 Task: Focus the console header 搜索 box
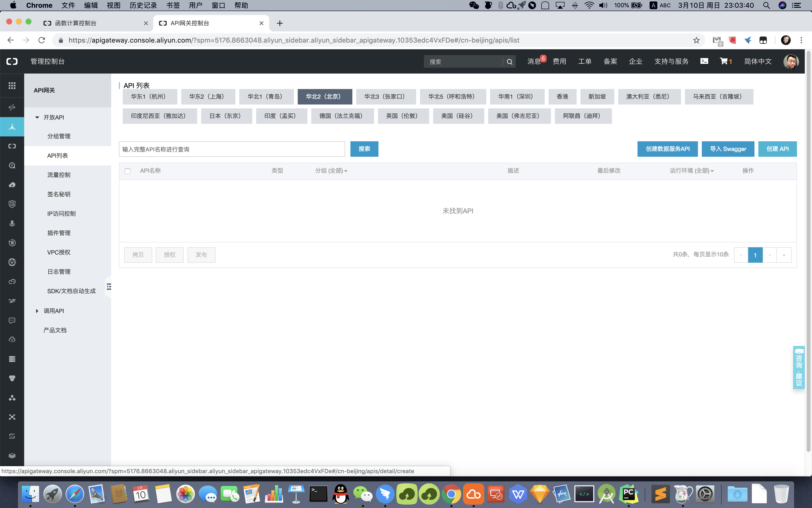point(463,61)
